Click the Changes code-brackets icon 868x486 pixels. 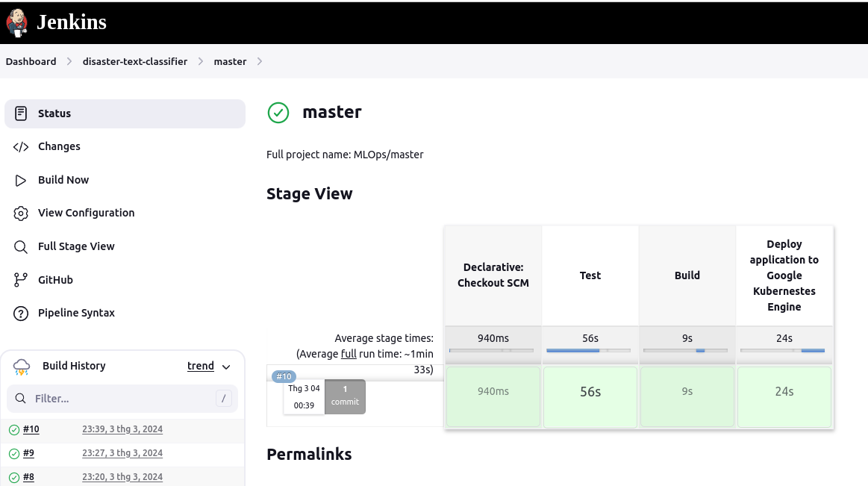[20, 146]
